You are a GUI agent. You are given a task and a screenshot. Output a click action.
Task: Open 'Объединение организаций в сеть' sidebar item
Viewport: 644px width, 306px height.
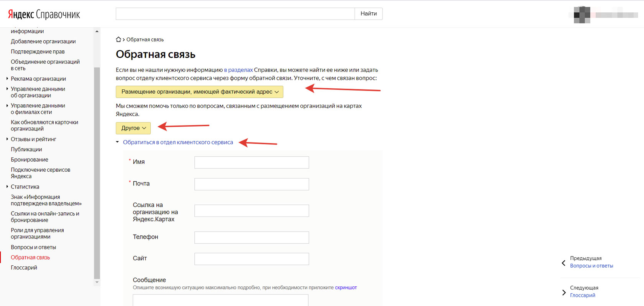point(45,65)
